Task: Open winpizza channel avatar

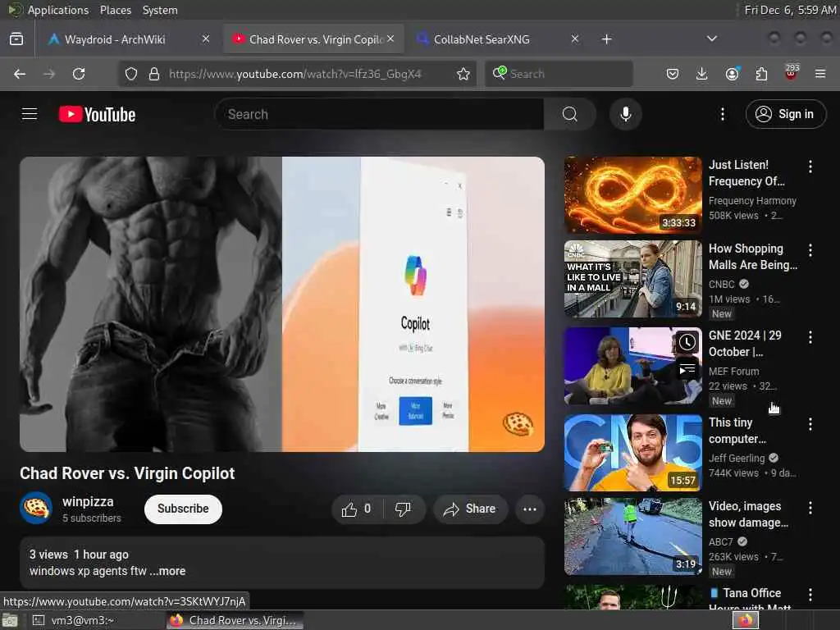Action: pos(36,508)
